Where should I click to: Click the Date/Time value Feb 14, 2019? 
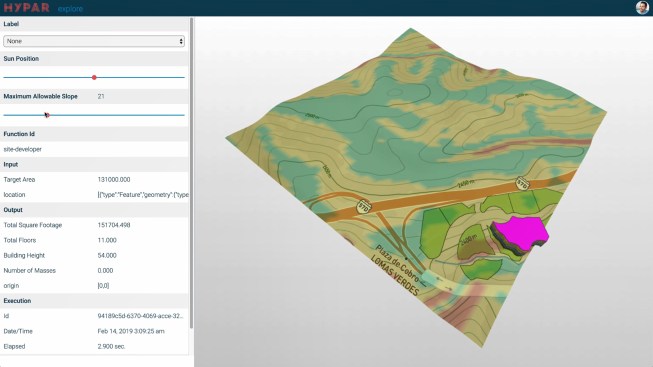click(x=131, y=331)
